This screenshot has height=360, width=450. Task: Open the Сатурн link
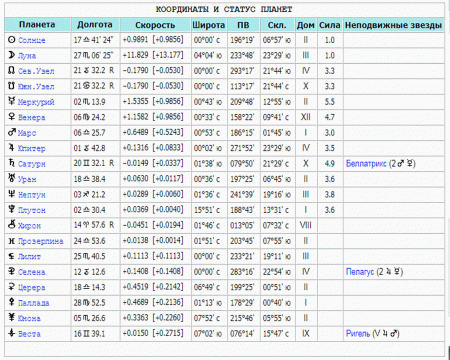pos(31,164)
